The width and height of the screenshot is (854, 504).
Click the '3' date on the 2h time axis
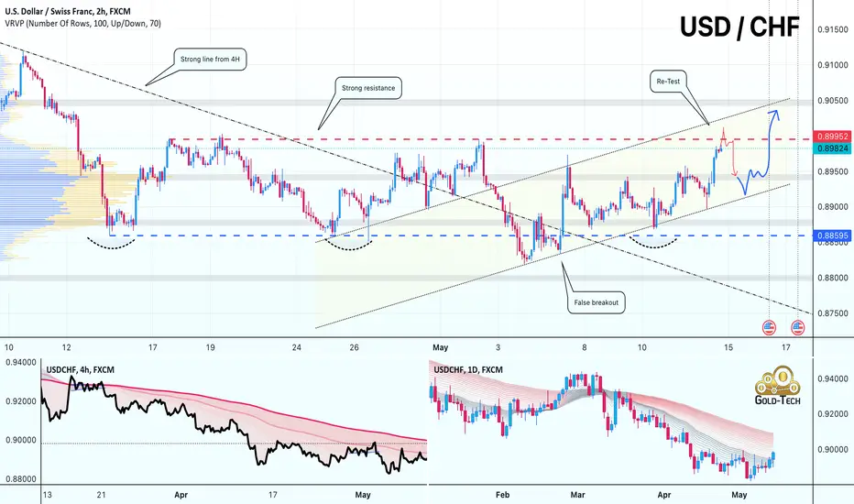click(498, 347)
